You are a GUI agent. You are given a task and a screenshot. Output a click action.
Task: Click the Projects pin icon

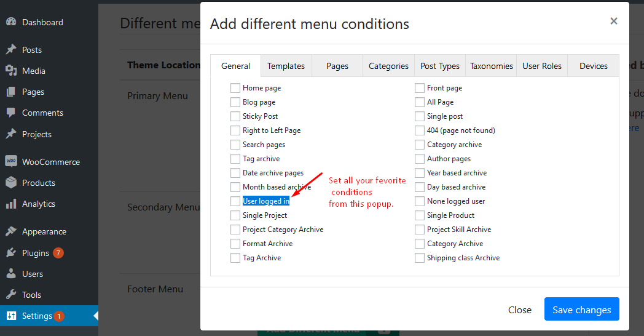11,134
